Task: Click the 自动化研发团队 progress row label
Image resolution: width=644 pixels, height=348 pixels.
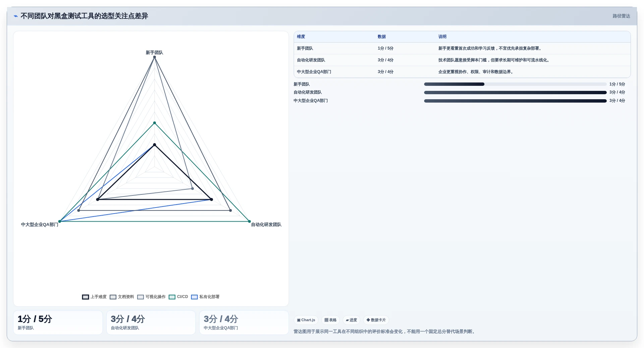Action: pyautogui.click(x=308, y=93)
